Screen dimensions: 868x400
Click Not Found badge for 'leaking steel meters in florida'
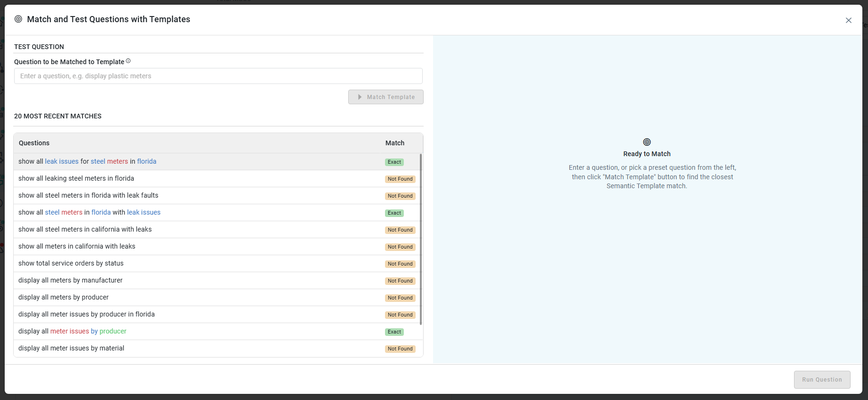click(400, 179)
